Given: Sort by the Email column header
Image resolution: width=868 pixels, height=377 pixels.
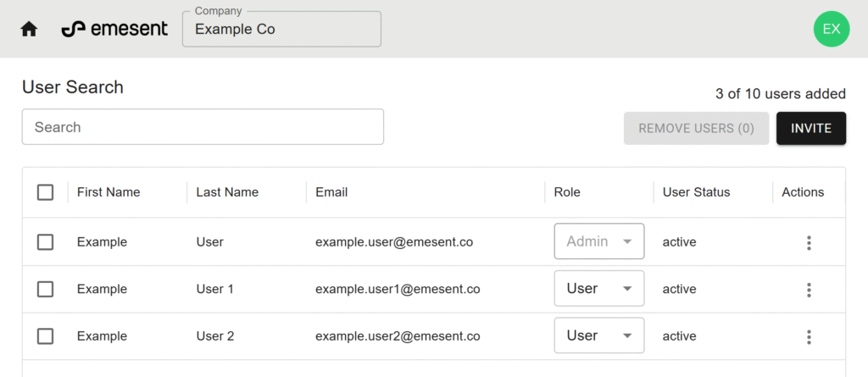Looking at the screenshot, I should coord(331,192).
